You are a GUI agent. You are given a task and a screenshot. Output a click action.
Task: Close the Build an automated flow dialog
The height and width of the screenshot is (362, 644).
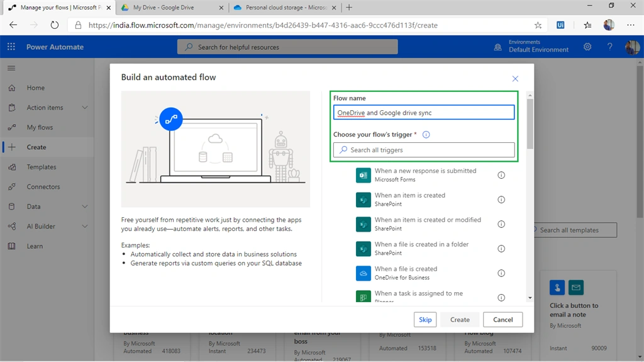[x=515, y=79]
